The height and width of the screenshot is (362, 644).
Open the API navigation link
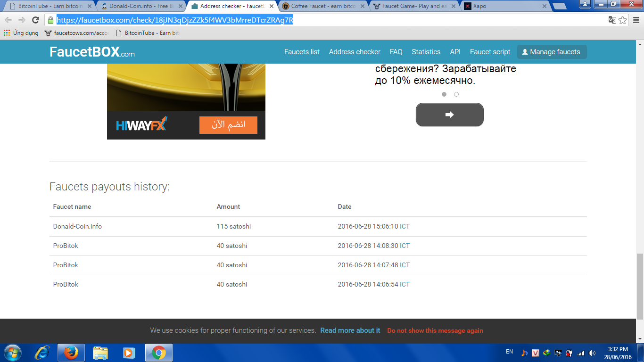(455, 52)
